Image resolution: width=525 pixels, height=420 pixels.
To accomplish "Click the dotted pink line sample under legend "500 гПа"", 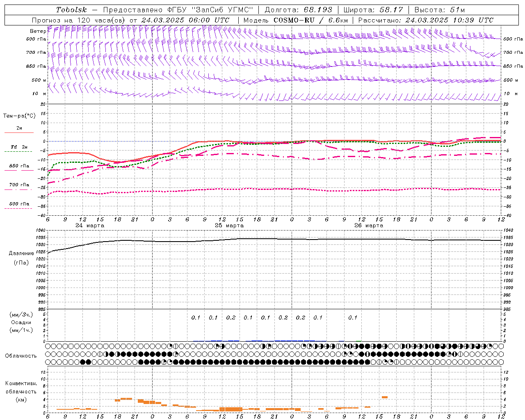I will (19, 209).
